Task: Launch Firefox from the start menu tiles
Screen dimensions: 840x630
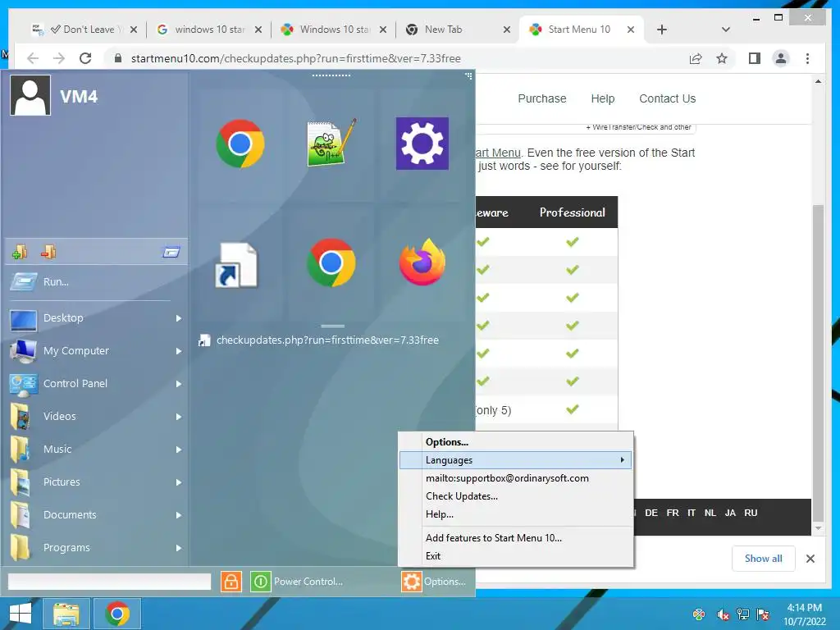Action: [x=422, y=262]
